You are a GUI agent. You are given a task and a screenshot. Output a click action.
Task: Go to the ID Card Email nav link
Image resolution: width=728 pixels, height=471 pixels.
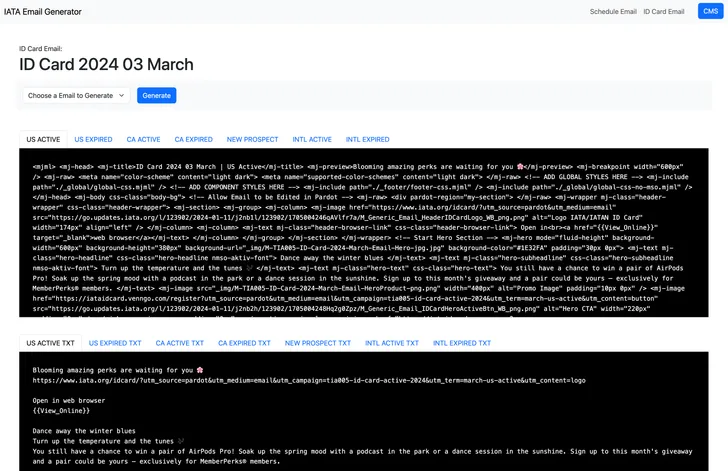click(x=663, y=12)
